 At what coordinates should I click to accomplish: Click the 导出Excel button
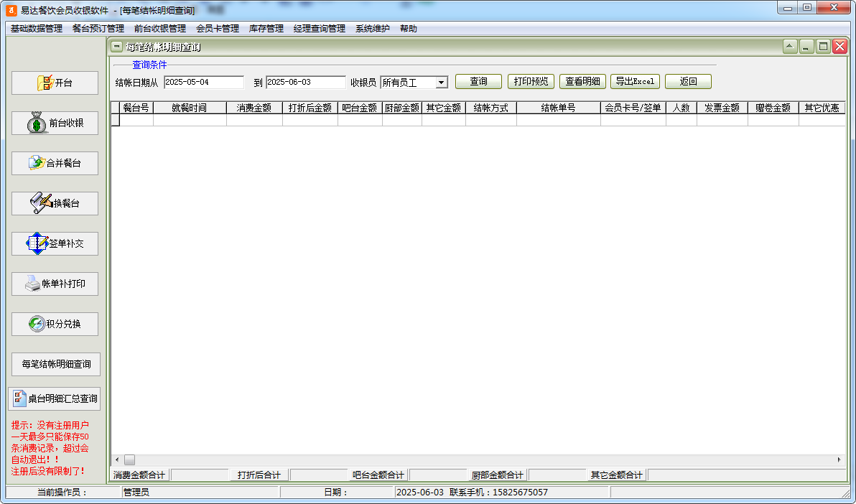tap(635, 82)
